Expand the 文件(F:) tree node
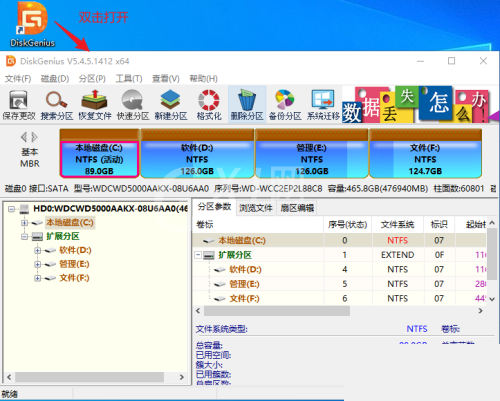Viewport: 500px width, 401px height. [x=38, y=278]
